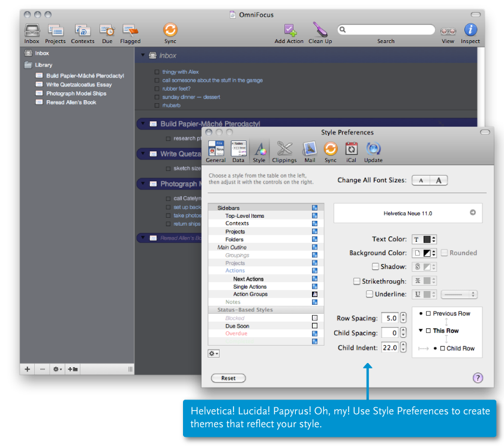
Task: Click the help question mark button
Action: [x=478, y=378]
